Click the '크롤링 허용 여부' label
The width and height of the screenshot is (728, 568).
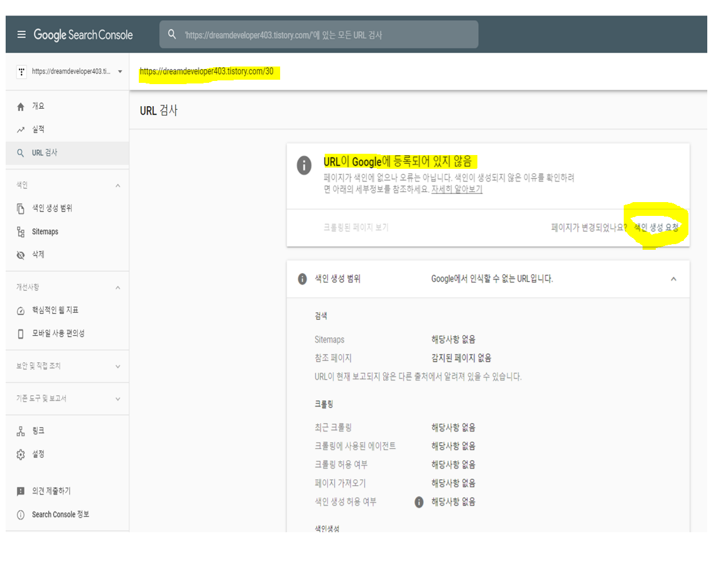click(x=341, y=465)
